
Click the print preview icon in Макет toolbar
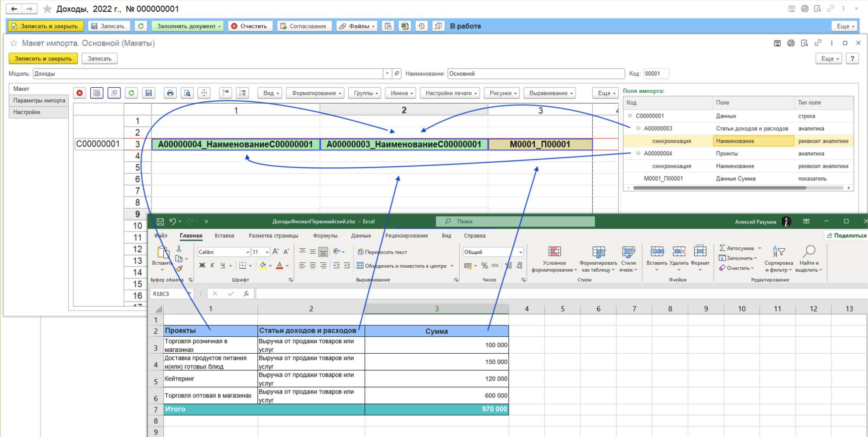pos(187,93)
